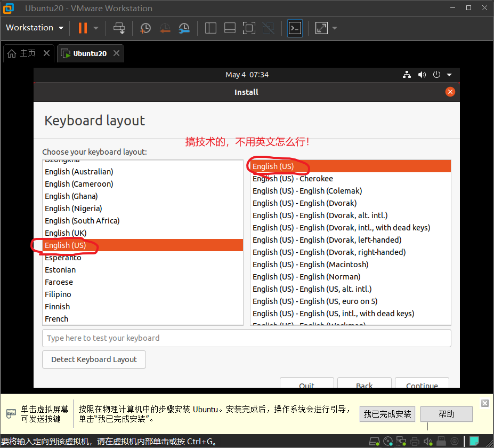The height and width of the screenshot is (448, 494).
Task: Open the snapshot manager
Action: click(184, 28)
